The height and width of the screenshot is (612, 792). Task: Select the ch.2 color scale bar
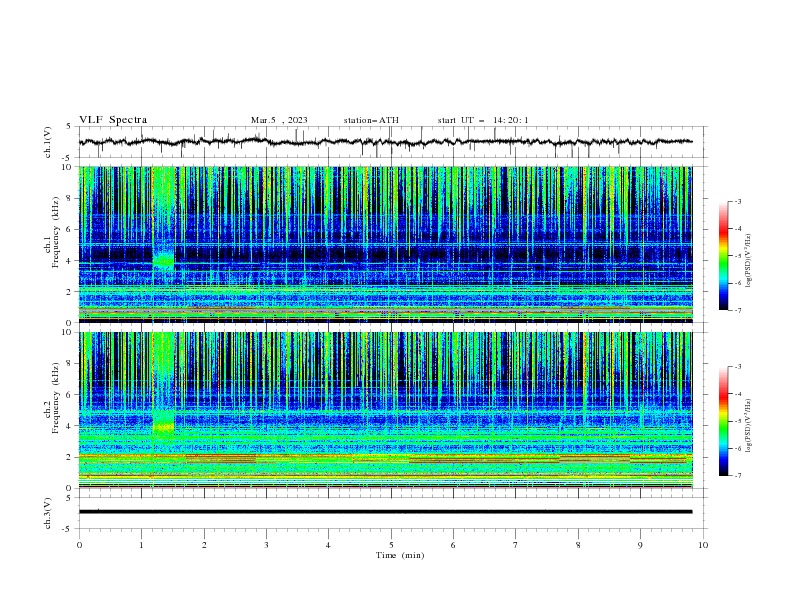click(724, 421)
